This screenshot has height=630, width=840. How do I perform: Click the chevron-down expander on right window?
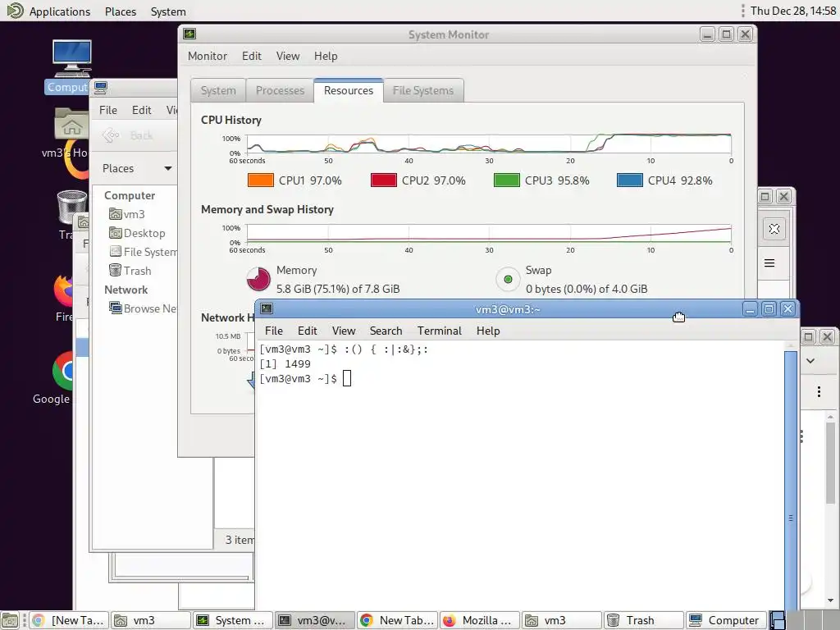pyautogui.click(x=810, y=361)
